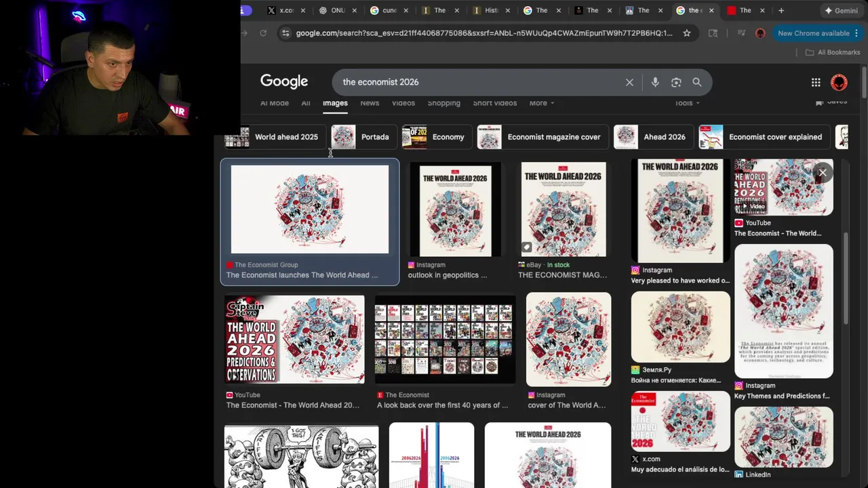Open the Земля.Ру related image
The height and width of the screenshot is (488, 868).
[680, 327]
